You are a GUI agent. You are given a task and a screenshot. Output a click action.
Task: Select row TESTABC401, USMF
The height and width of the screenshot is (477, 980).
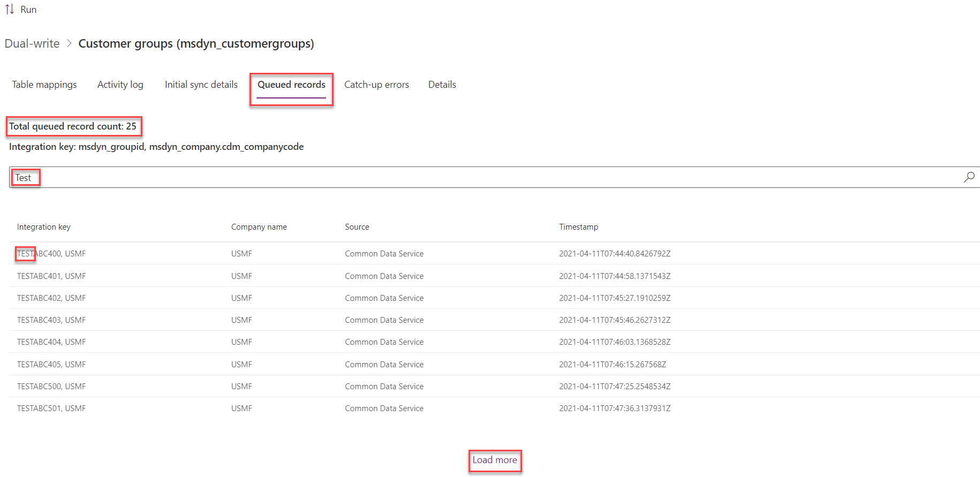[x=494, y=276]
